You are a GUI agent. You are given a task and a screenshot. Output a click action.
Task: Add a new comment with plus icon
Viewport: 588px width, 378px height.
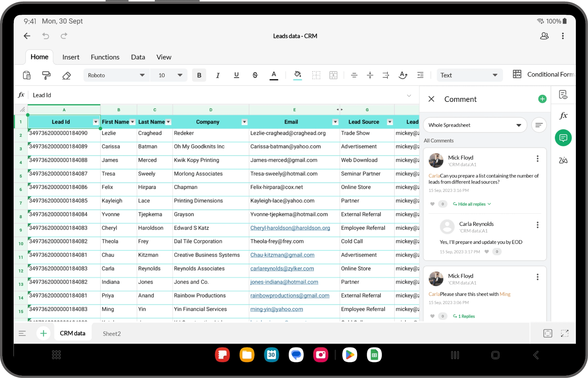[542, 99]
